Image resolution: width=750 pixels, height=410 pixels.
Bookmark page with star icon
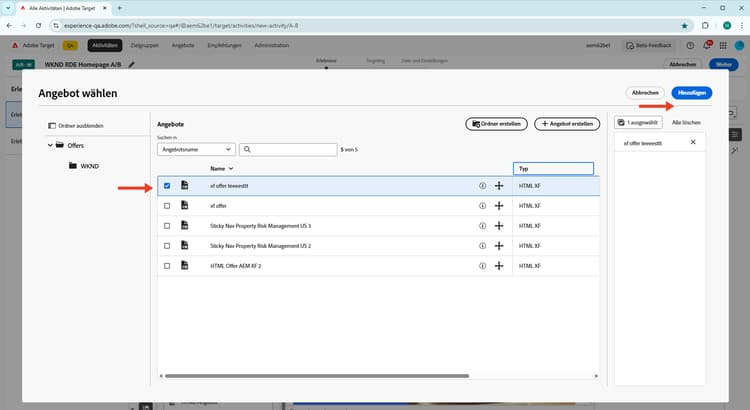pos(684,25)
